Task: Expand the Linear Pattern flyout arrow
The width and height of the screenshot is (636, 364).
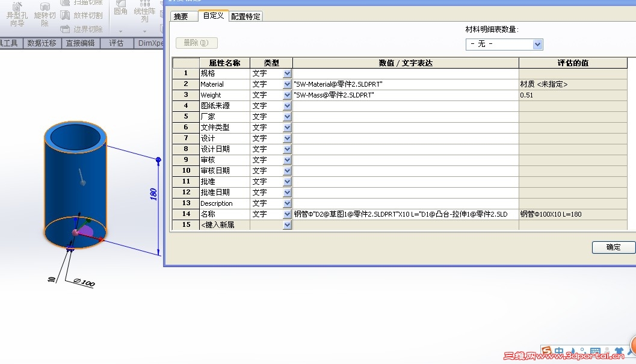Action: pyautogui.click(x=144, y=31)
